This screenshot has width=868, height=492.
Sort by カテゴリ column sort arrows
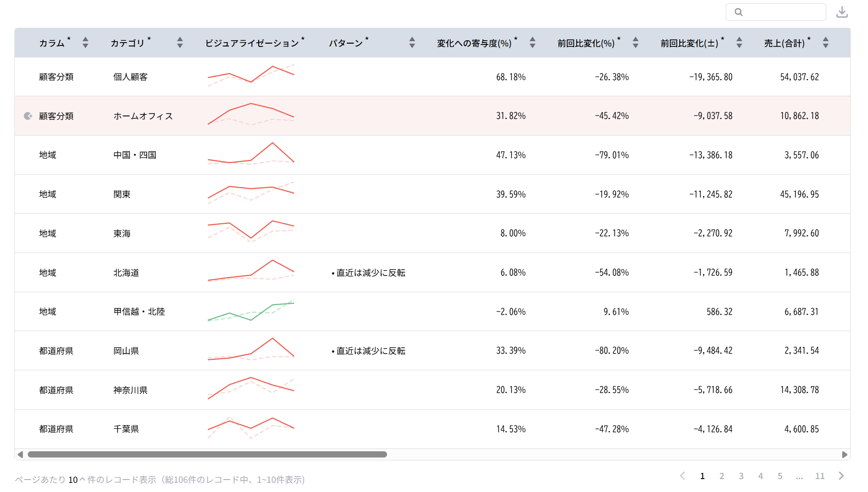tap(180, 43)
